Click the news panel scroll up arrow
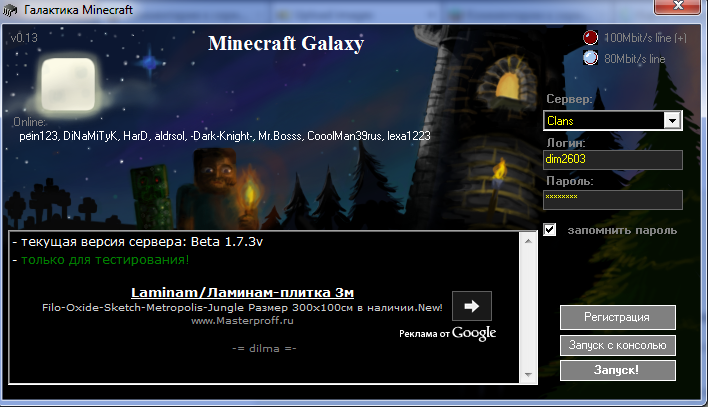This screenshot has width=708, height=407. click(528, 241)
